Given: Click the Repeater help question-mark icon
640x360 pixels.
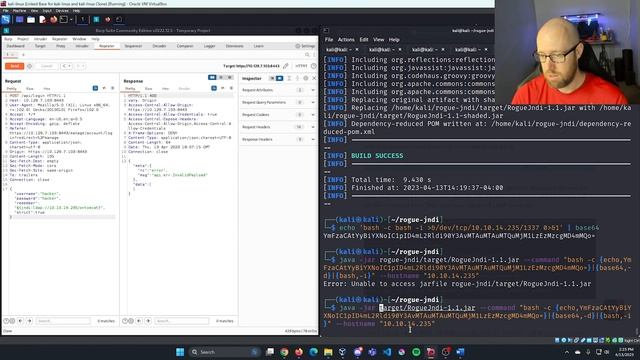Looking at the screenshot, I should pos(313,66).
